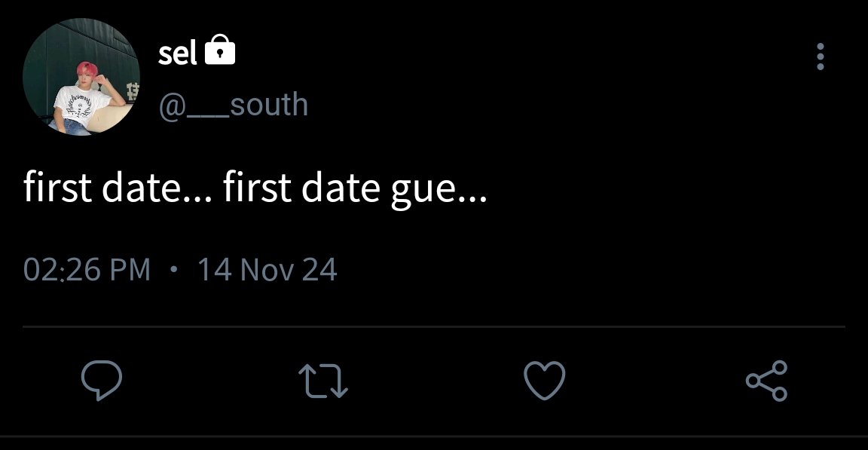
Task: Click the 14 Nov 24 date
Action: tap(267, 270)
